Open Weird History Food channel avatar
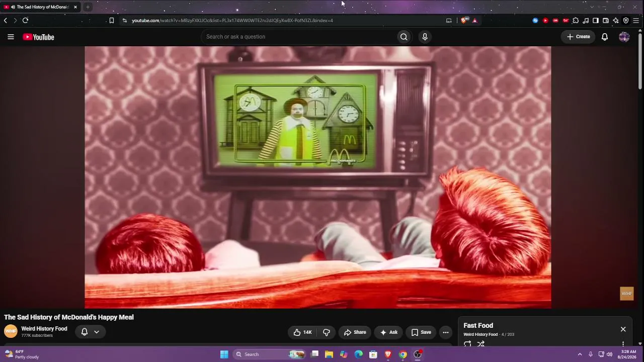 [11, 331]
